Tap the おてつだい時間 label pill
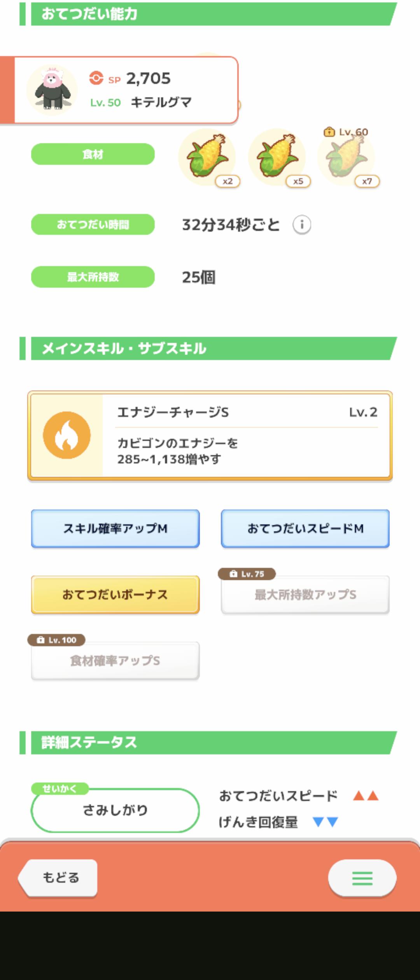The image size is (420, 980). 93,224
